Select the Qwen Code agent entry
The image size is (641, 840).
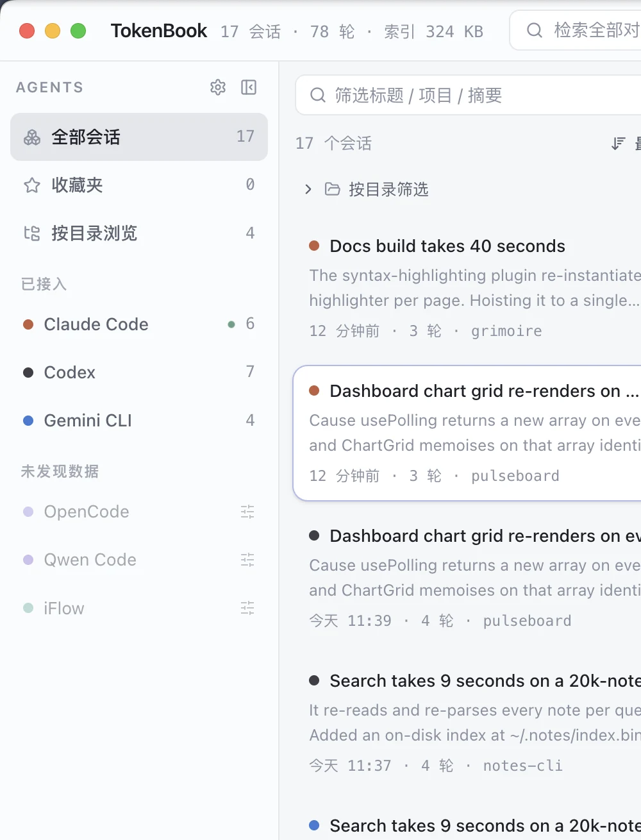coord(139,560)
